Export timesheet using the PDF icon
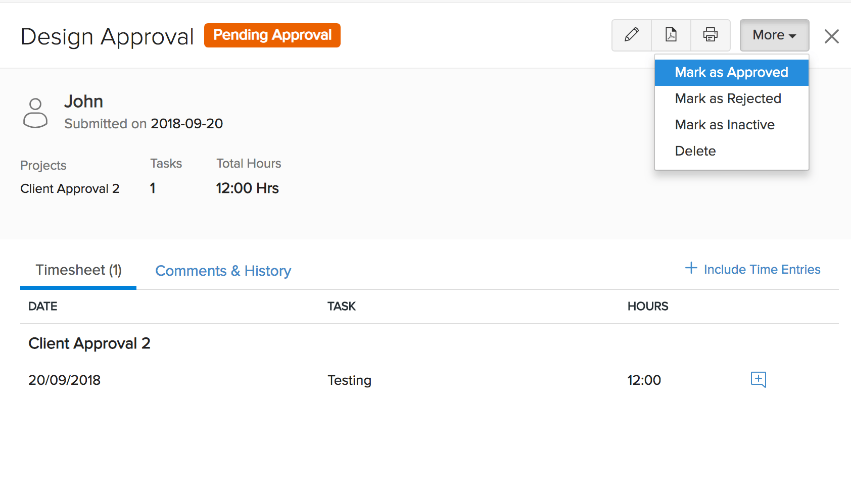Viewport: 851px width, 504px height. click(671, 35)
